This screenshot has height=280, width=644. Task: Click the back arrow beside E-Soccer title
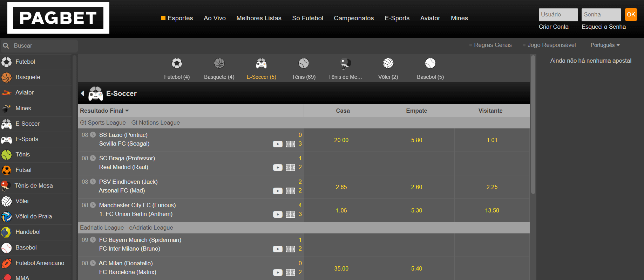point(83,93)
